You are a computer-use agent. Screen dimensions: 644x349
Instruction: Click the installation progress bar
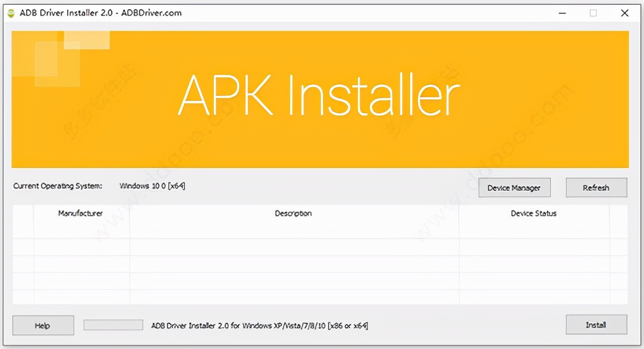(x=113, y=325)
